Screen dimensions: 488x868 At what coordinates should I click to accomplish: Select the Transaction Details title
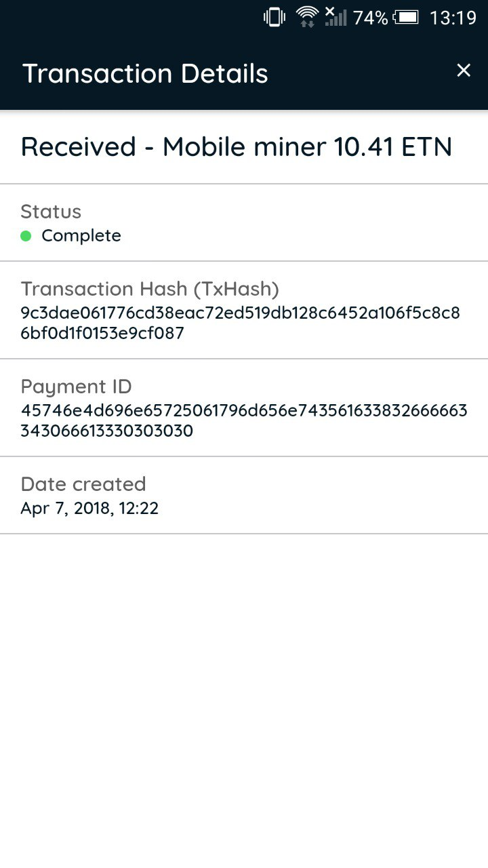(146, 73)
